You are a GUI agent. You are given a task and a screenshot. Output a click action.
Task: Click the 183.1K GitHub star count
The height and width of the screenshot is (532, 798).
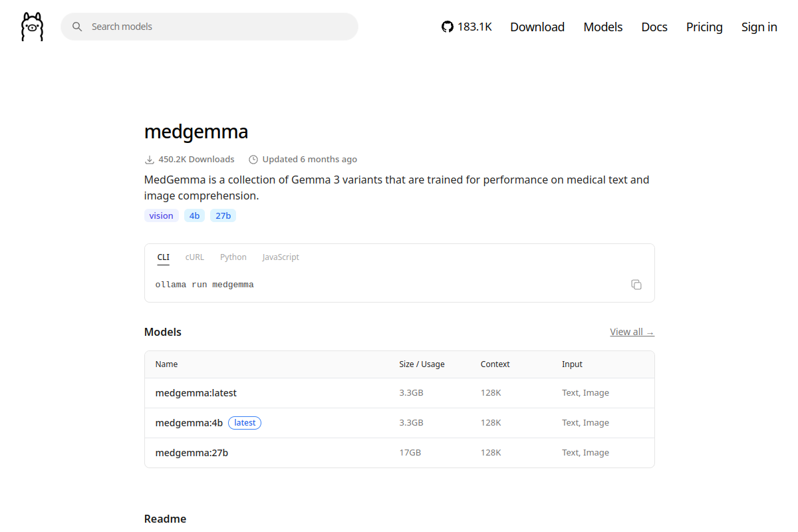[475, 27]
